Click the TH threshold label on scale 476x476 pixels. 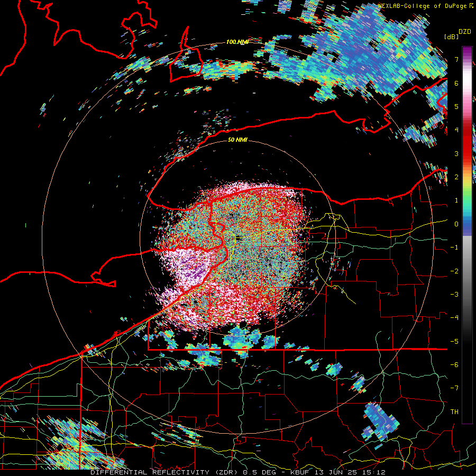tap(454, 412)
